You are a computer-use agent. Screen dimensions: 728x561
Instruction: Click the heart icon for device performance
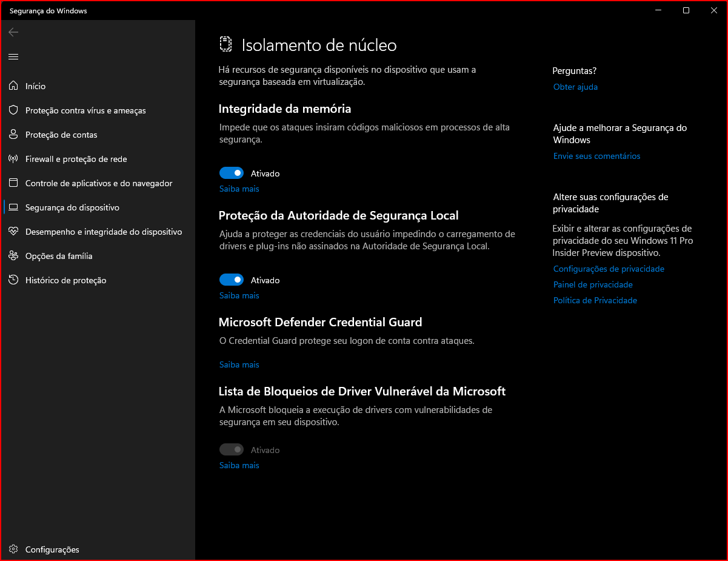[x=13, y=232]
